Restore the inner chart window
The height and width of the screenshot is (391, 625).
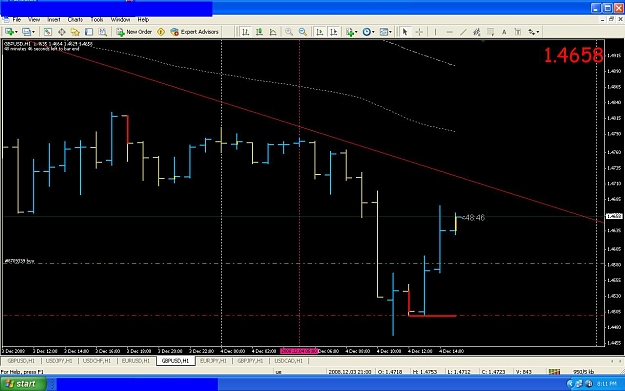(611, 19)
